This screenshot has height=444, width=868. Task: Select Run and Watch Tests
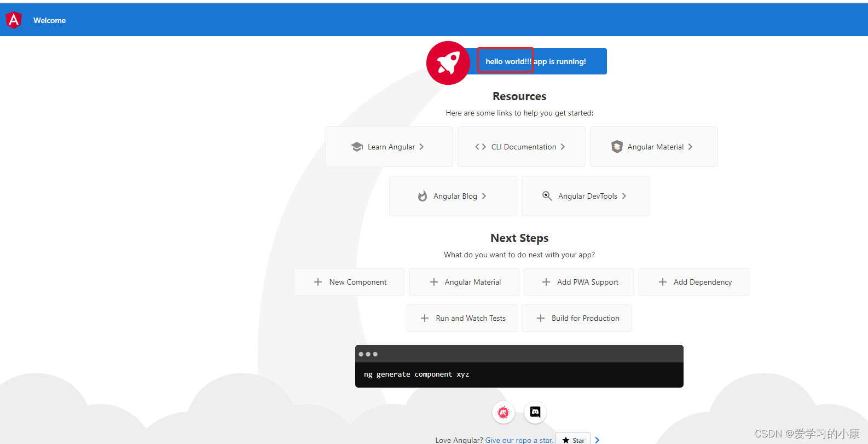(x=462, y=318)
